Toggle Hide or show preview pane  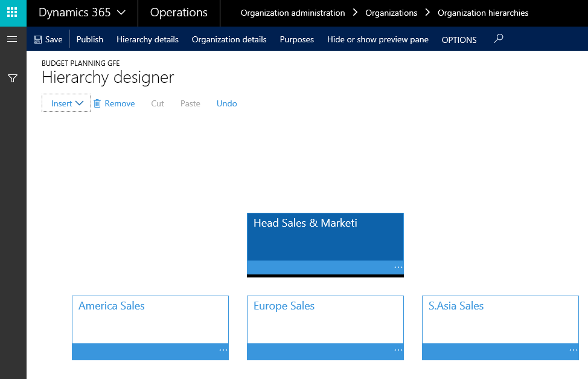tap(377, 39)
